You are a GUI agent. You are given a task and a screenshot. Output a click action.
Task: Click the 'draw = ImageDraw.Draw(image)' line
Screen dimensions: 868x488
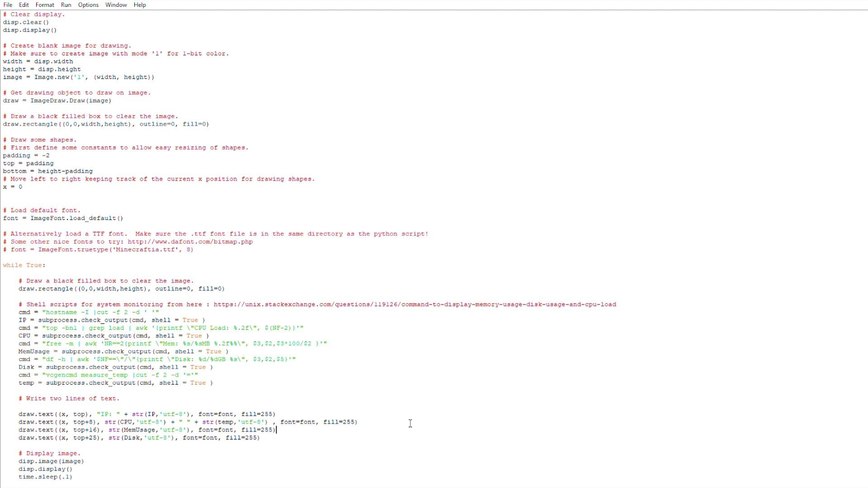pos(57,101)
